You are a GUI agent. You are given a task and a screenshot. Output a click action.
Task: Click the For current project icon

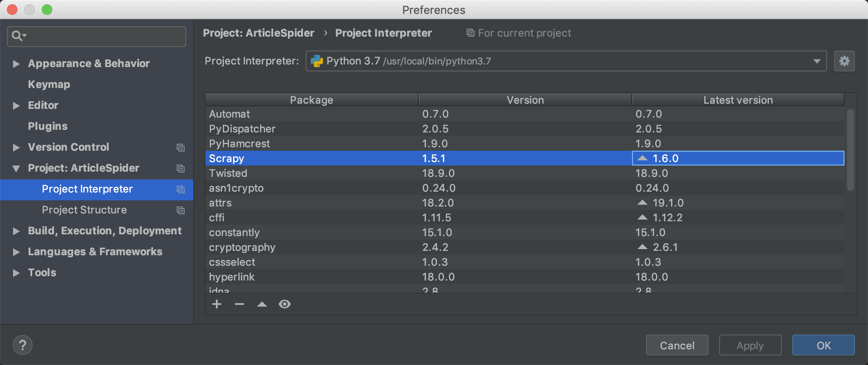tap(471, 33)
